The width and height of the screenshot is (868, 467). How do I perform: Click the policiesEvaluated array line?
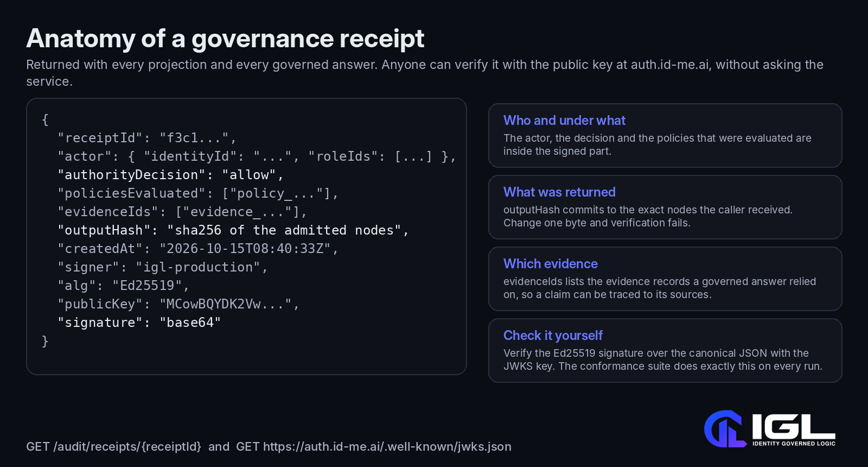[198, 193]
